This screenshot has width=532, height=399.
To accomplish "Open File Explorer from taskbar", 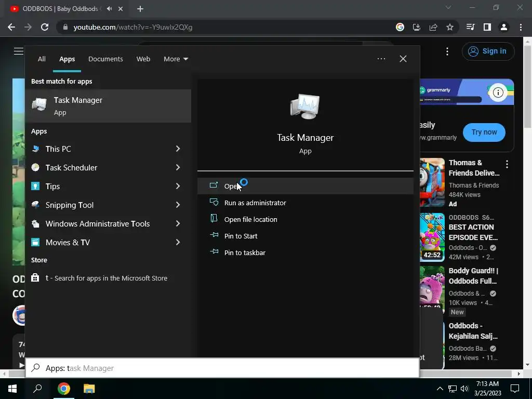I will [89, 389].
